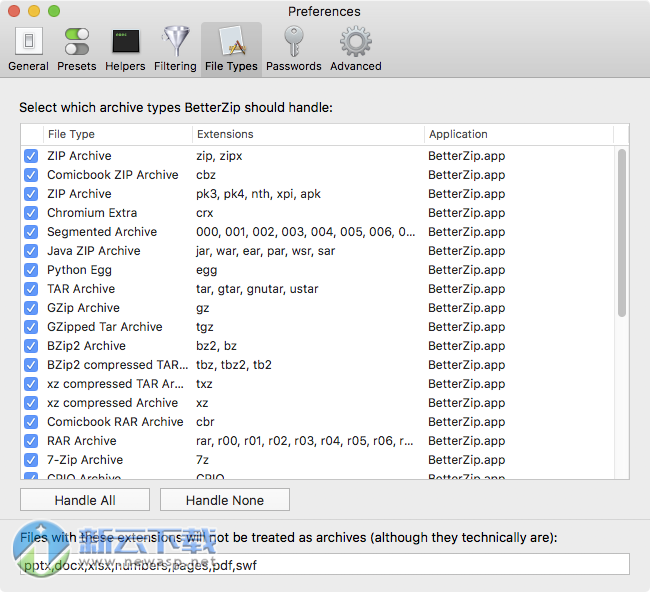Open the Passwords key icon
The width and height of the screenshot is (650, 592).
[293, 41]
